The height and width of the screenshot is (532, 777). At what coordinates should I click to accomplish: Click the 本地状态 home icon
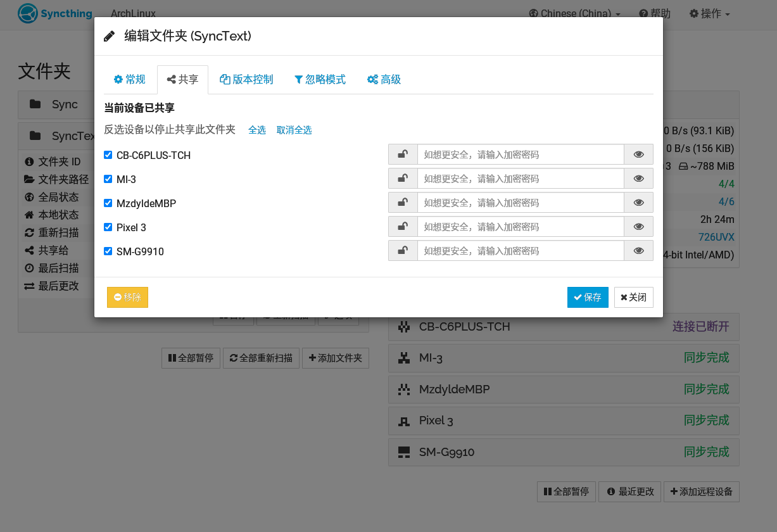tap(28, 215)
